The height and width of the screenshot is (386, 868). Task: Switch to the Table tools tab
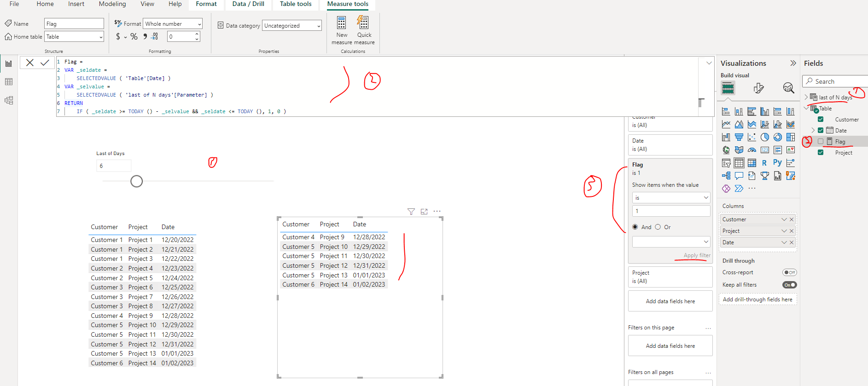(x=296, y=4)
